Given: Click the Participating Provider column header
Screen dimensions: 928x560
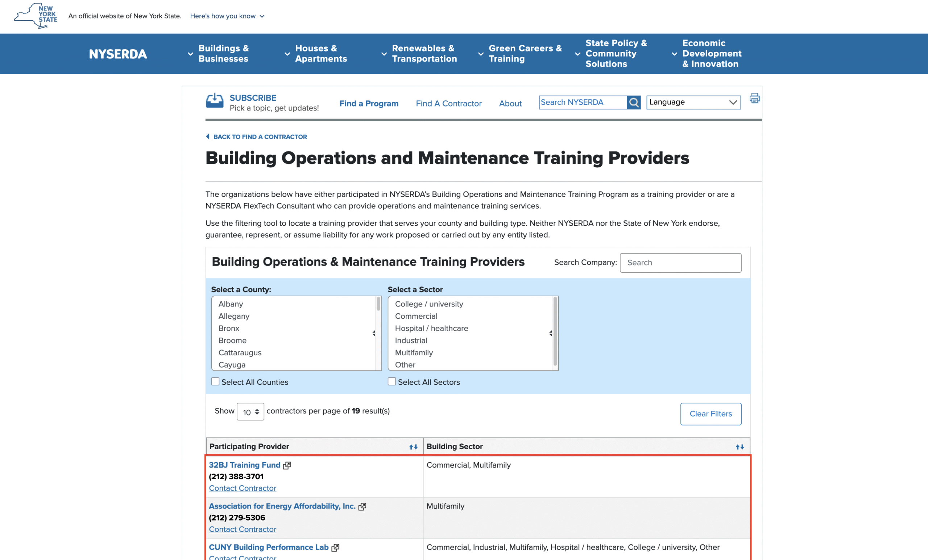Looking at the screenshot, I should pos(315,446).
